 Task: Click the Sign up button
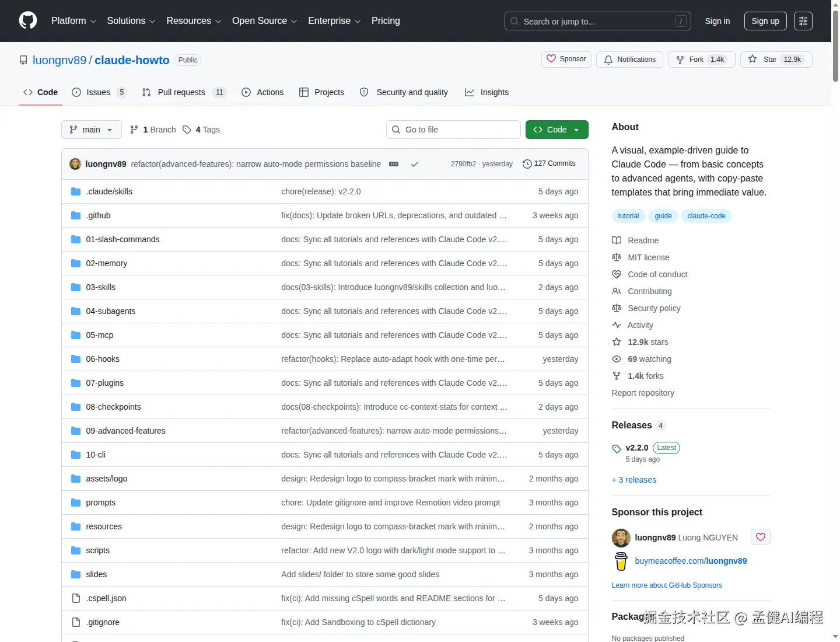pyautogui.click(x=765, y=20)
